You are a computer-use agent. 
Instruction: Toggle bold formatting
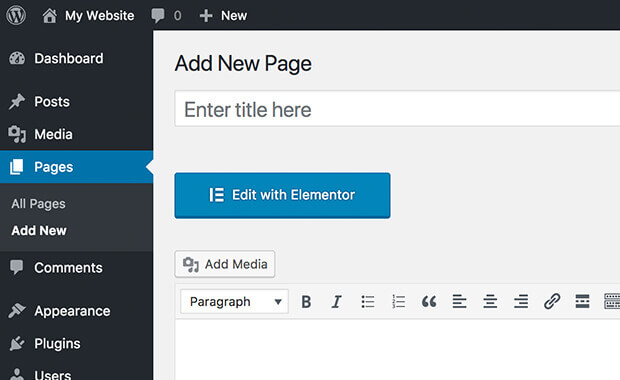coord(306,302)
